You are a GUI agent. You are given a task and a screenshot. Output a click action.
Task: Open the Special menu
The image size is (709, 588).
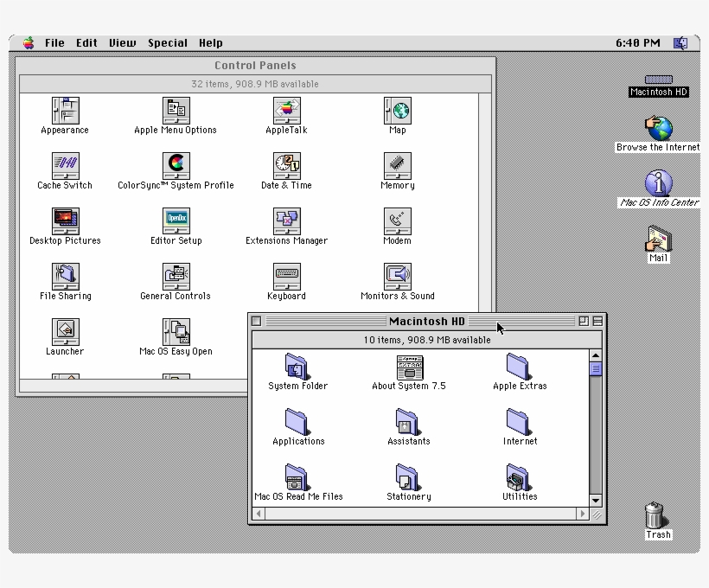click(x=167, y=42)
